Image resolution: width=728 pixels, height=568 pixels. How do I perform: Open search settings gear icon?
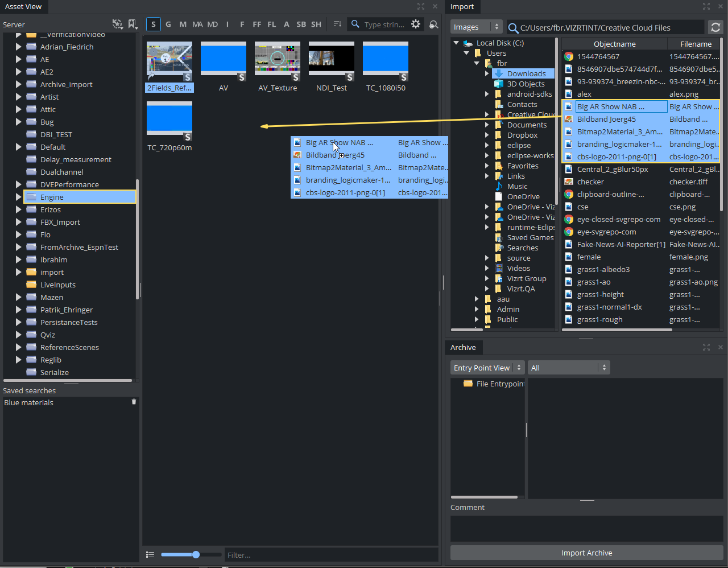[416, 24]
